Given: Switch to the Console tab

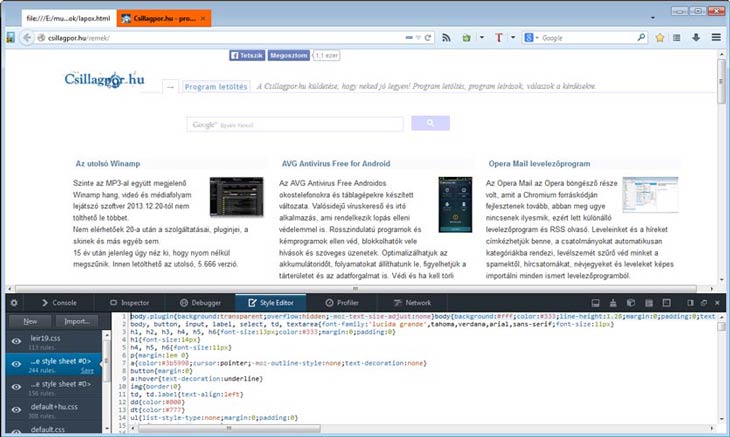Looking at the screenshot, I should coord(59,303).
